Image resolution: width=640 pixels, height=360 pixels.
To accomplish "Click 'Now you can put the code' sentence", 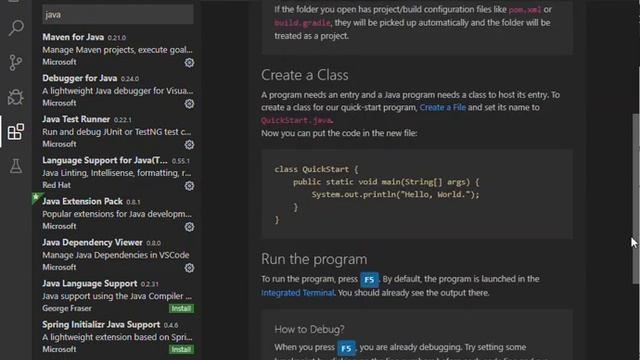I will (x=339, y=133).
